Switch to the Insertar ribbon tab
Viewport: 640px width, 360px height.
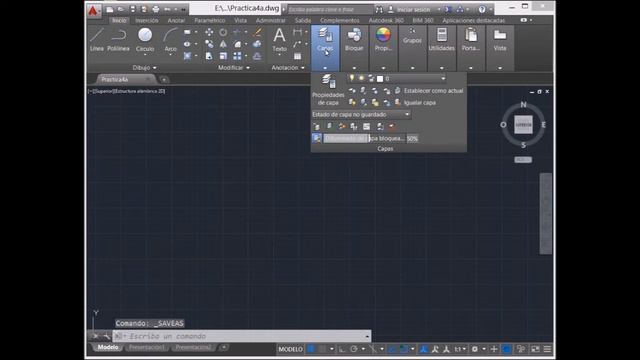click(x=147, y=20)
